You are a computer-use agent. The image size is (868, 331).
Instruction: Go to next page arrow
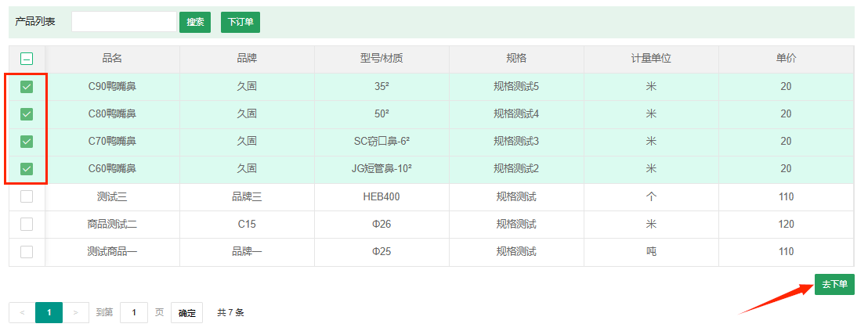click(75, 313)
